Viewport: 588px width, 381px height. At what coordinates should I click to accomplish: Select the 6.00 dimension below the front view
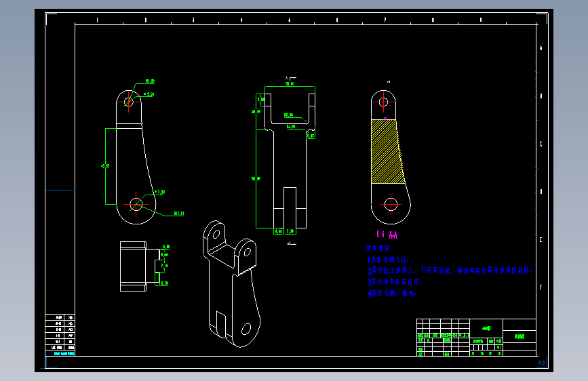[x=279, y=231]
